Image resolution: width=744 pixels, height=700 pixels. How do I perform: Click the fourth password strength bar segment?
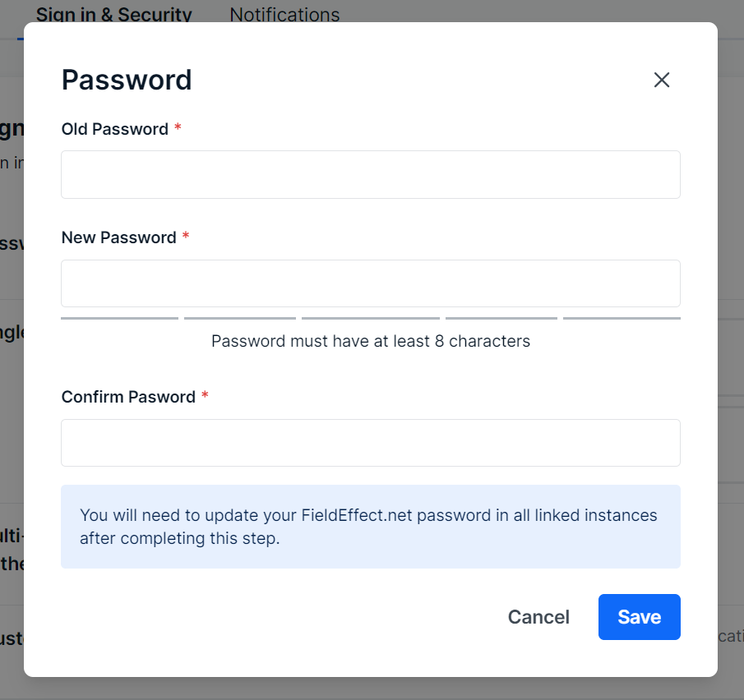click(501, 318)
